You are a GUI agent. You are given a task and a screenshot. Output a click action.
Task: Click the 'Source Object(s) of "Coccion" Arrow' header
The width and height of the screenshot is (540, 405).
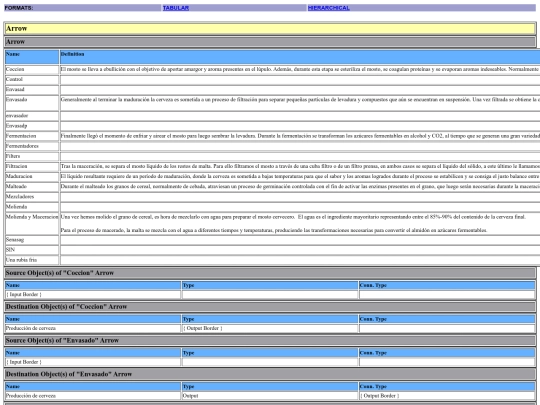270,273
